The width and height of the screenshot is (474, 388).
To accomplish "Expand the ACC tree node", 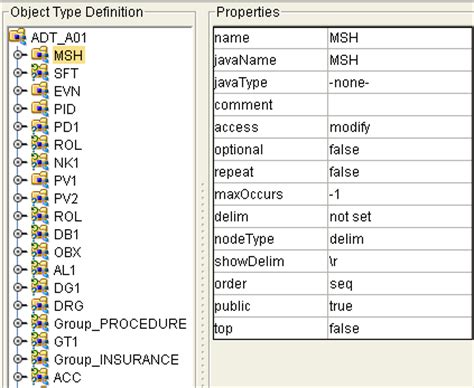I will (18, 377).
